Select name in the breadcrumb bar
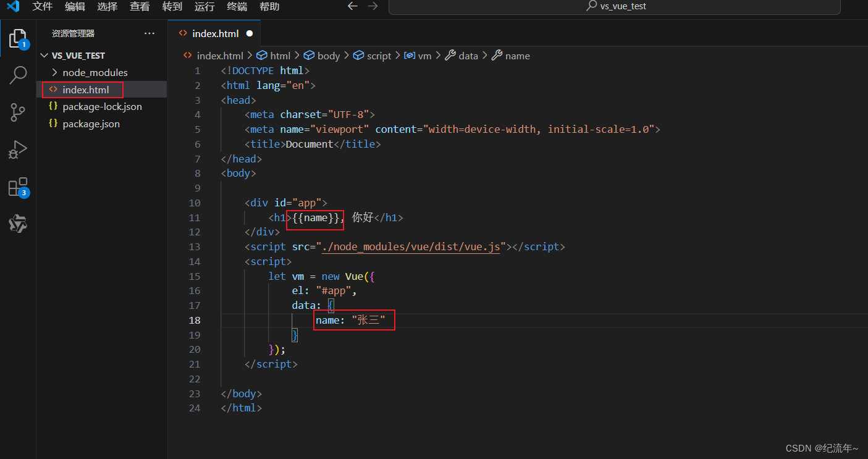 pos(519,56)
